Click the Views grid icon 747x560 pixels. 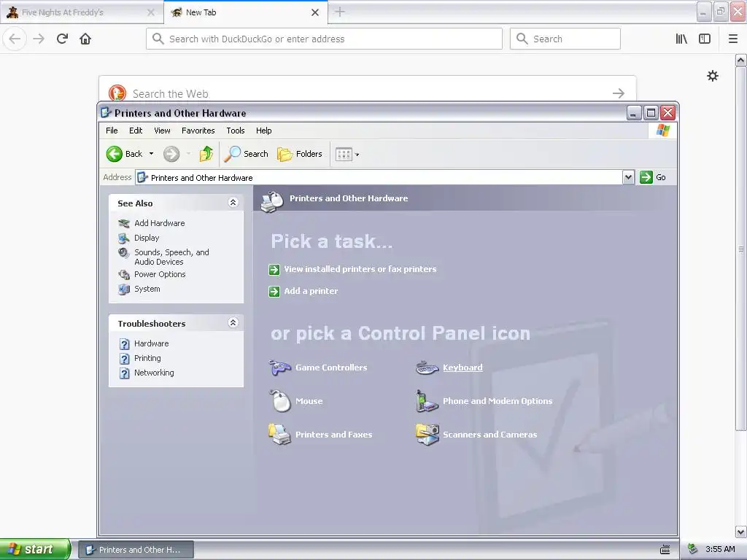pos(344,154)
